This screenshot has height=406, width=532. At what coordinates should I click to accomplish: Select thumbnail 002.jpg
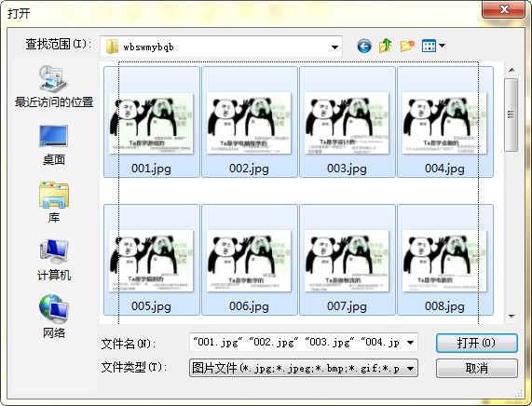point(250,122)
